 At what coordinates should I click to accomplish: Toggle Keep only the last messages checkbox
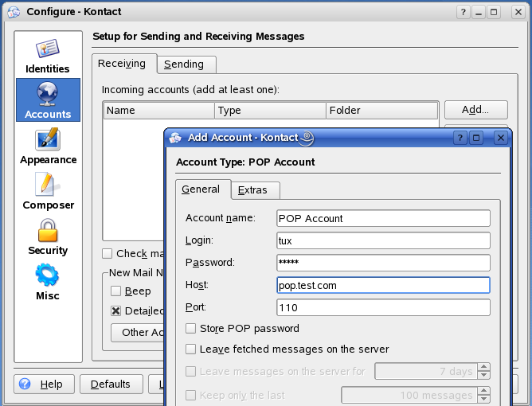(190, 395)
